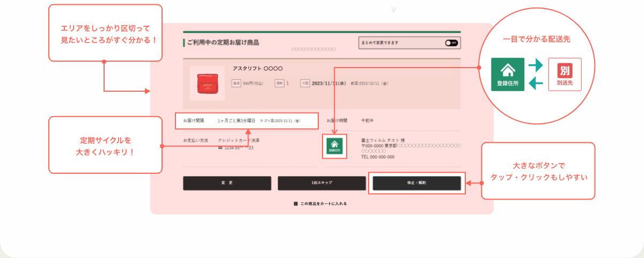This screenshot has width=644, height=258.
Task: Click the small 登録住所 home icon in the form
Action: coord(334,146)
